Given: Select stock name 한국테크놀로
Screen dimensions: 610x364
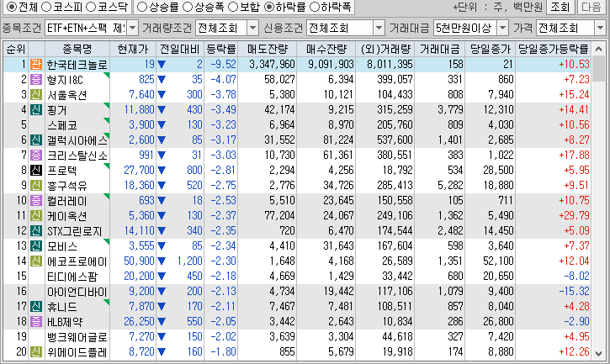Looking at the screenshot, I should coord(77,65).
